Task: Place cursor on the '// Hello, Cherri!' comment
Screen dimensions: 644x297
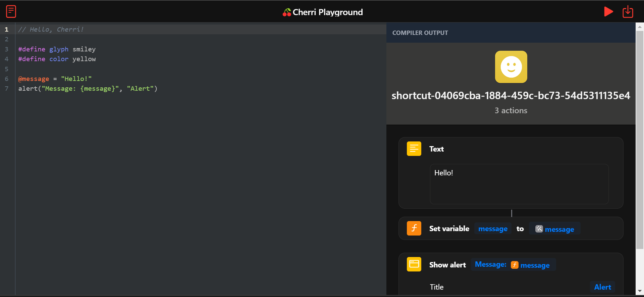Action: (x=51, y=30)
